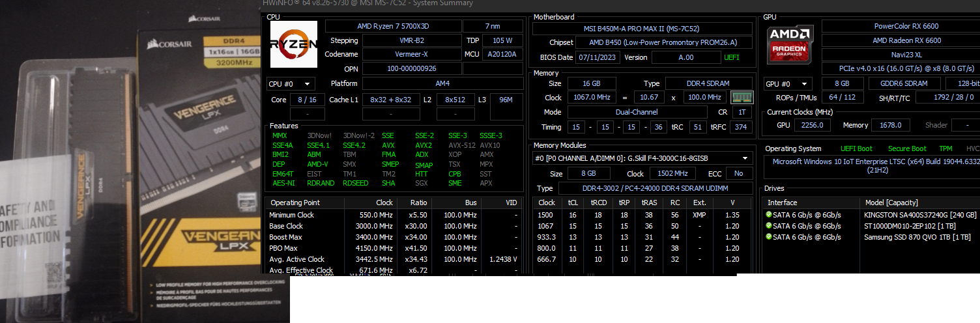This screenshot has width=980, height=323.
Task: Click the PCIe v4.0 x16 link field
Action: 901,68
